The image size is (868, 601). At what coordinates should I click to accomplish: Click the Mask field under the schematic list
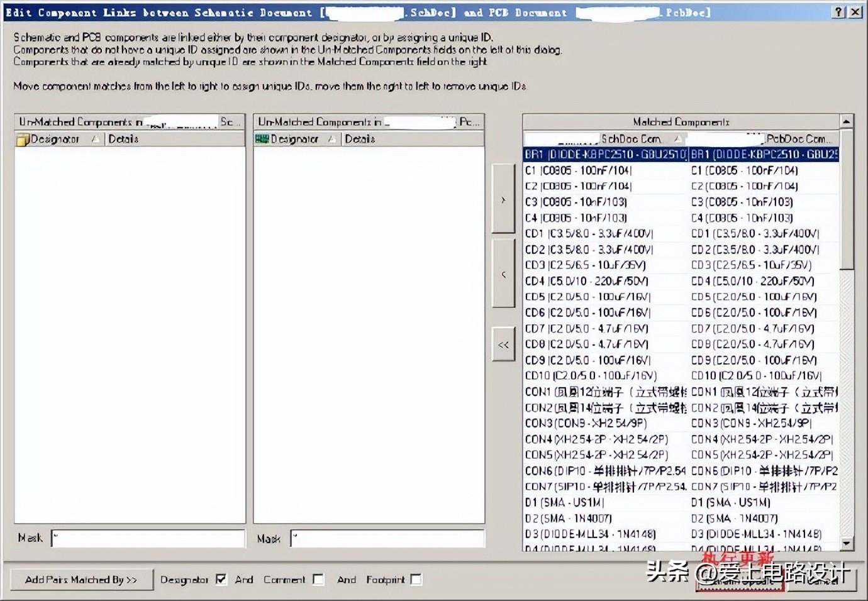(148, 538)
